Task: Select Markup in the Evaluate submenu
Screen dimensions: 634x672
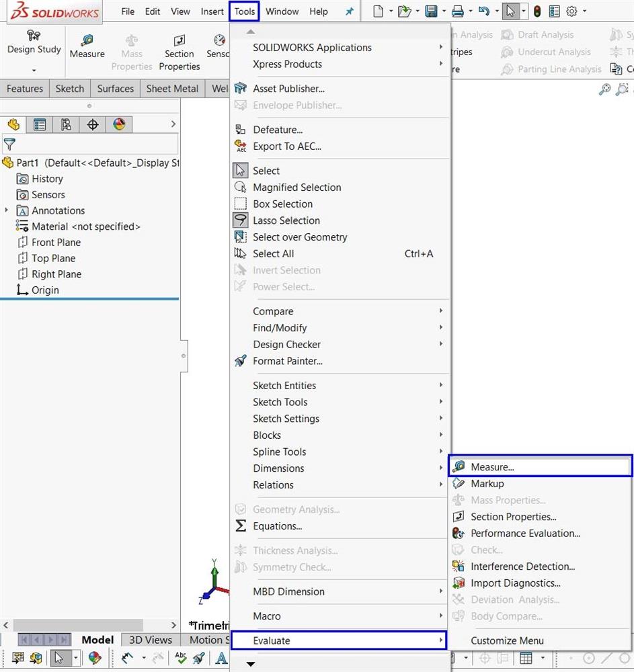Action: tap(540, 484)
